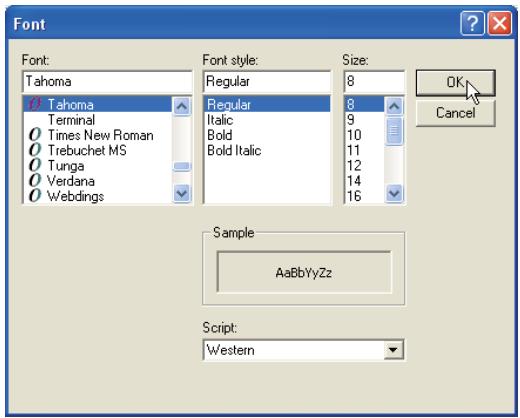Click the OpenType icon beside Times New Roman
Screen dimensions: 520x418
point(35,135)
